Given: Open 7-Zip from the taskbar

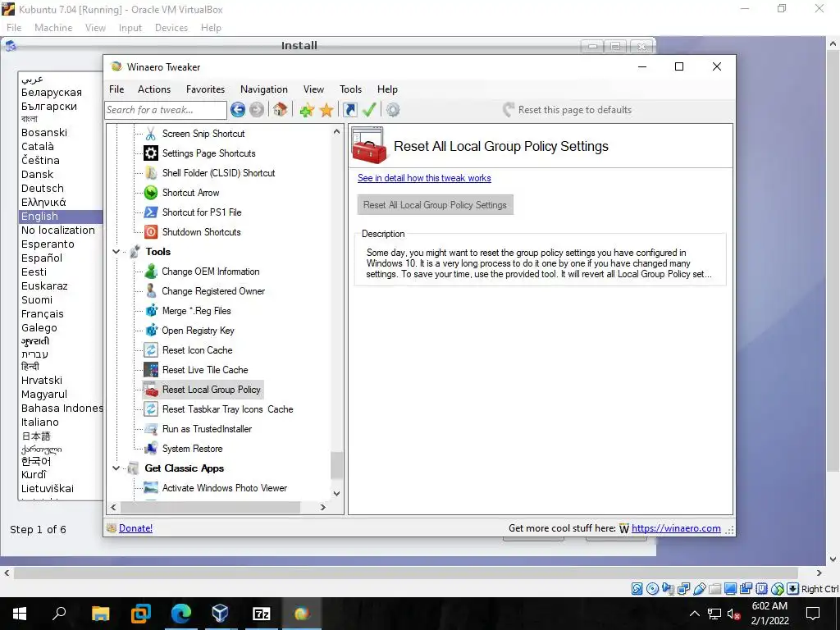Looking at the screenshot, I should (x=262, y=614).
